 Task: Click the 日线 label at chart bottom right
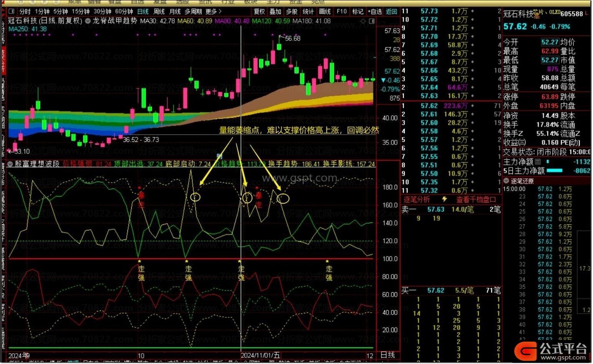[388, 355]
